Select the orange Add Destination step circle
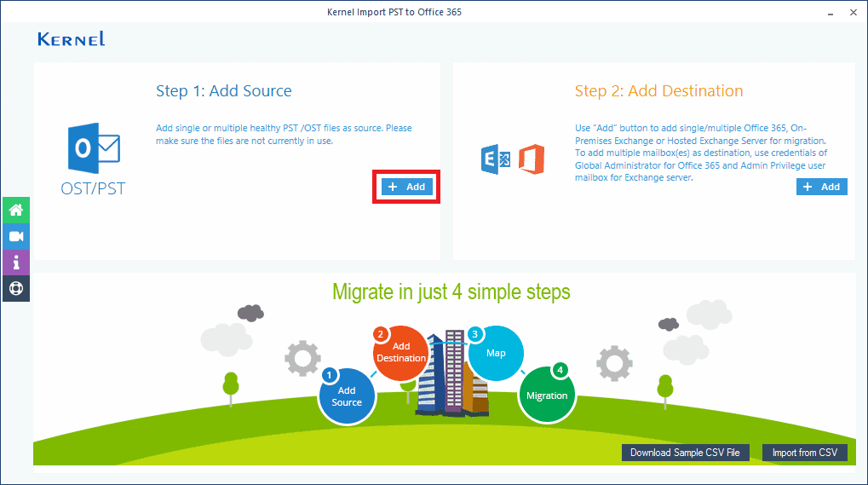The width and height of the screenshot is (868, 485). click(400, 352)
